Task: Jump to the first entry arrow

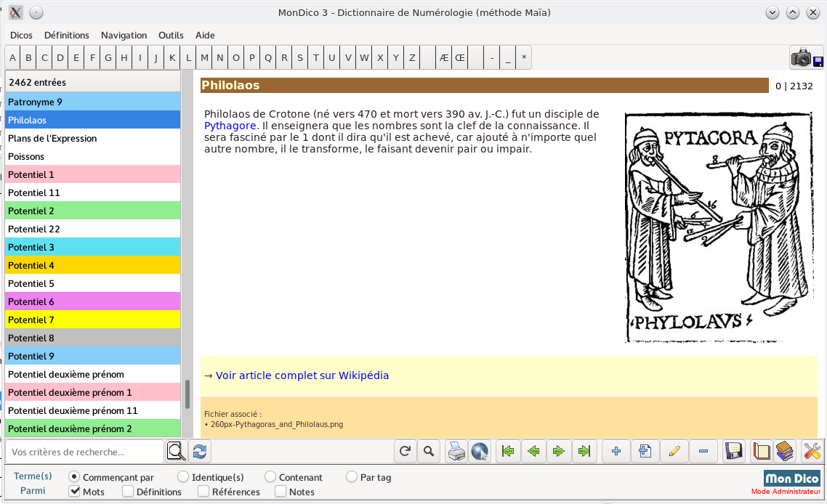Action: (508, 452)
